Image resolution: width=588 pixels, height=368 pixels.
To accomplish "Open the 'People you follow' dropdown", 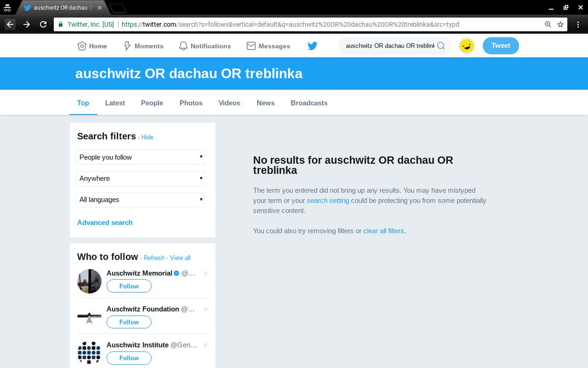I will pyautogui.click(x=140, y=157).
